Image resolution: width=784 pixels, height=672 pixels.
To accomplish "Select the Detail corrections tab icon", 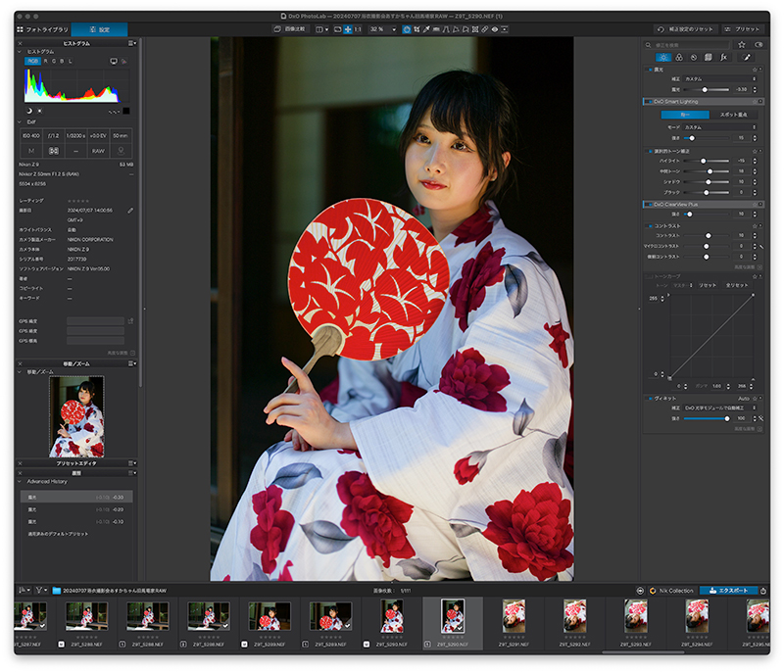I will (694, 58).
